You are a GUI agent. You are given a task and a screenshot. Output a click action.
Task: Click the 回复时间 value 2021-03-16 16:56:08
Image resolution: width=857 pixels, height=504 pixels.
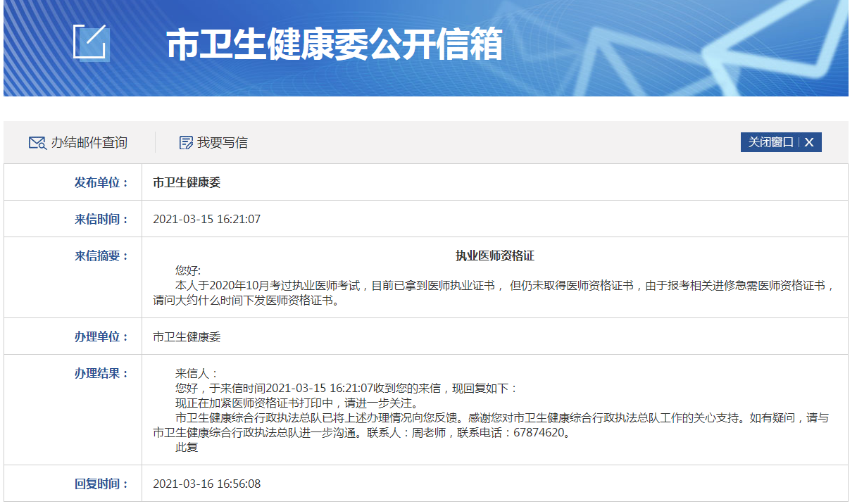[206, 484]
